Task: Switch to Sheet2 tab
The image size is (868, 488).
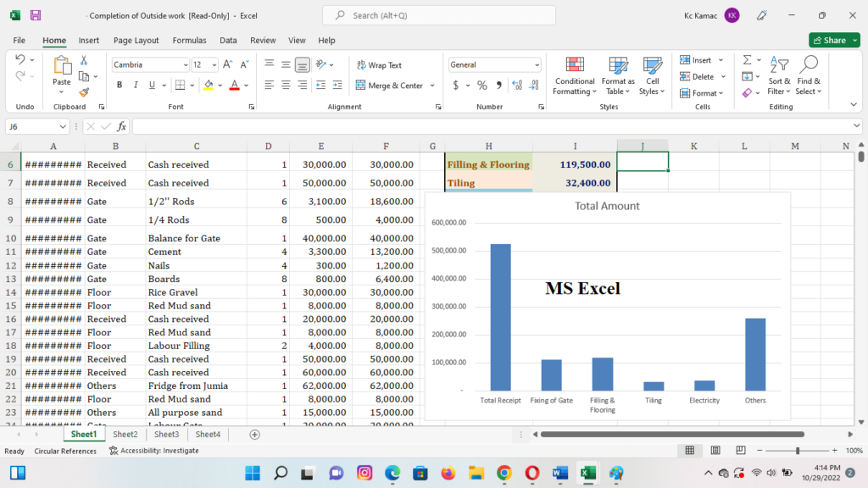Action: (x=125, y=435)
